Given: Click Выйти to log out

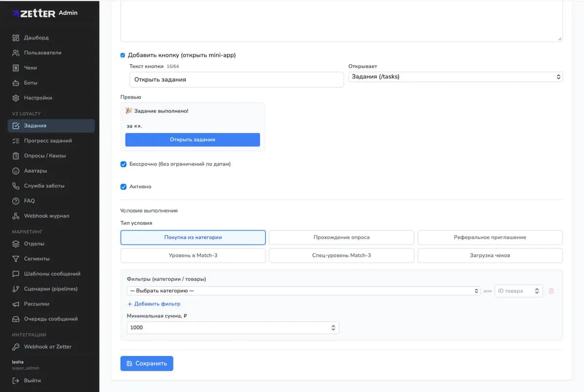Looking at the screenshot, I should tap(33, 380).
